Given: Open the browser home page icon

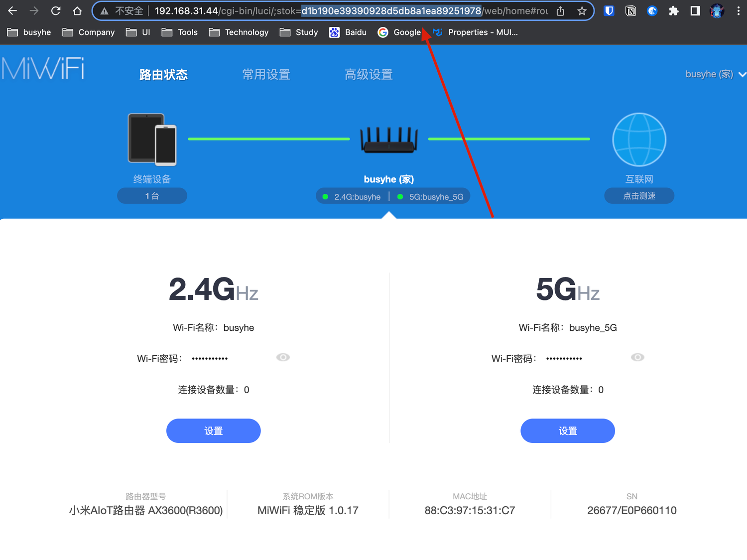Looking at the screenshot, I should pos(77,10).
